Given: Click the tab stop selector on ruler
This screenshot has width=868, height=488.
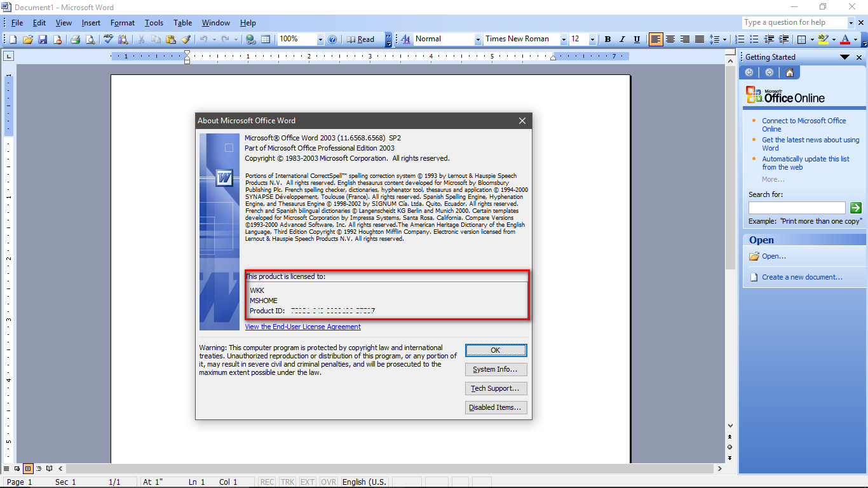Looking at the screenshot, I should pos(8,57).
